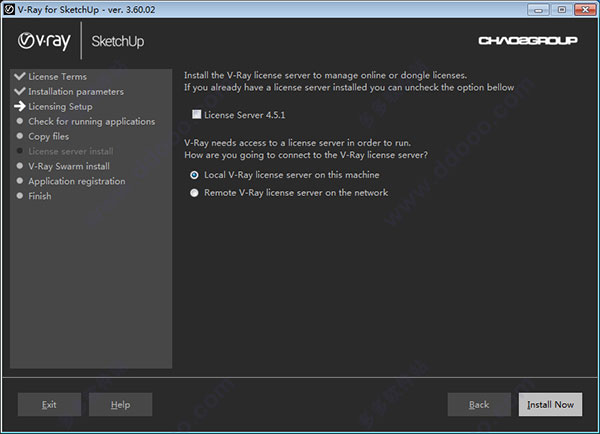
Task: Exit the installer with Exit button
Action: [x=49, y=405]
